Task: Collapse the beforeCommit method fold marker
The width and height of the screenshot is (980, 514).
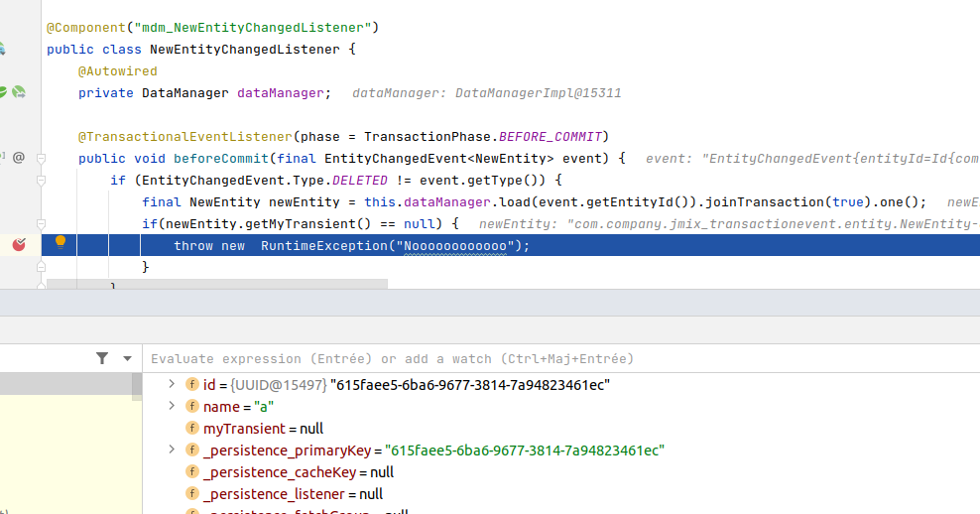Action: tap(42, 159)
